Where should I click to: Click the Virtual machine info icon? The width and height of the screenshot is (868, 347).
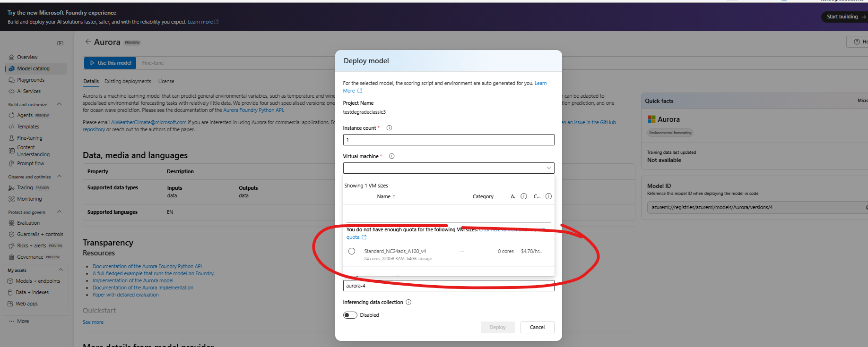click(x=391, y=156)
